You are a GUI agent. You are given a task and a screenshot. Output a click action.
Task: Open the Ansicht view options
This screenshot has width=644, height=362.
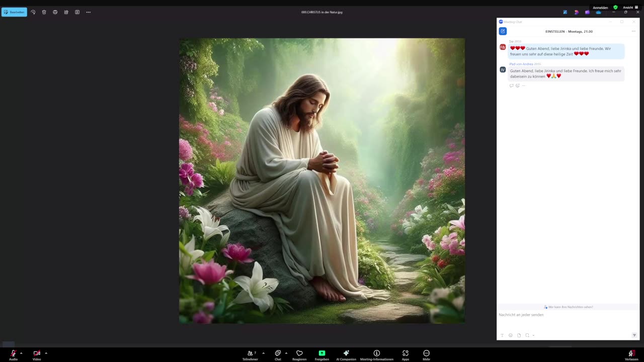tap(630, 8)
